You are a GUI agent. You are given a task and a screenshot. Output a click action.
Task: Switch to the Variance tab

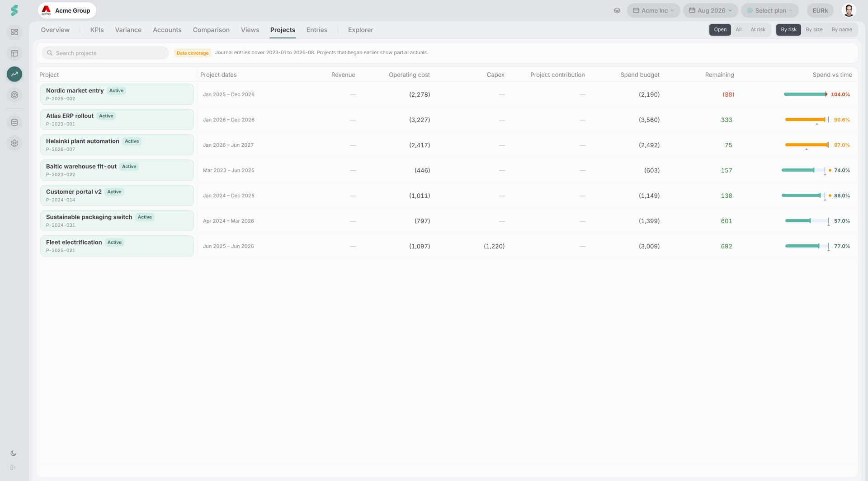click(128, 30)
